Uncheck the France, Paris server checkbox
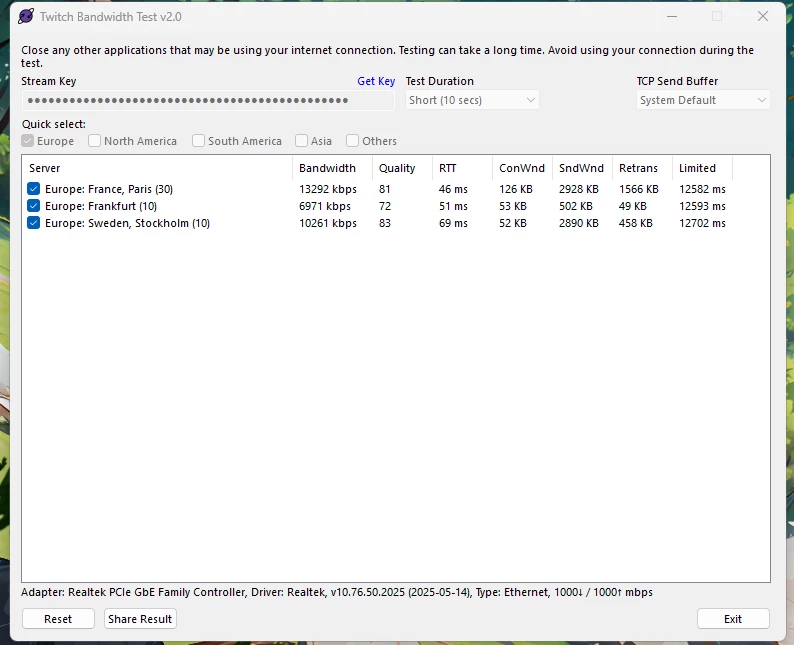 coord(33,189)
